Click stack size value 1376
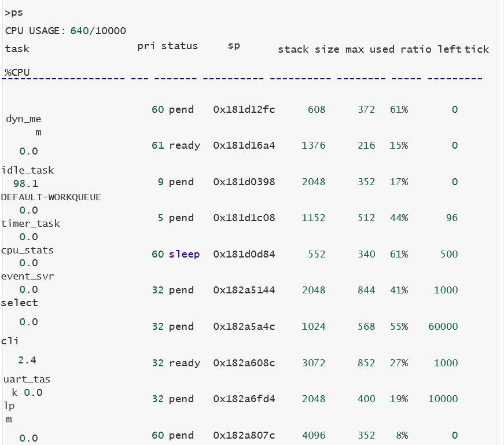 tap(314, 146)
